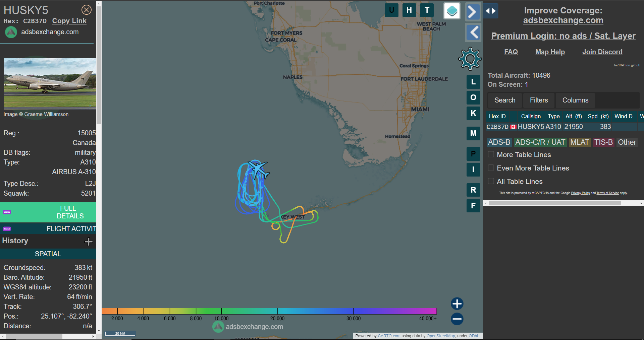This screenshot has height=340, width=644.
Task: Click the info panel vertical scrollbar
Action: 99,65
